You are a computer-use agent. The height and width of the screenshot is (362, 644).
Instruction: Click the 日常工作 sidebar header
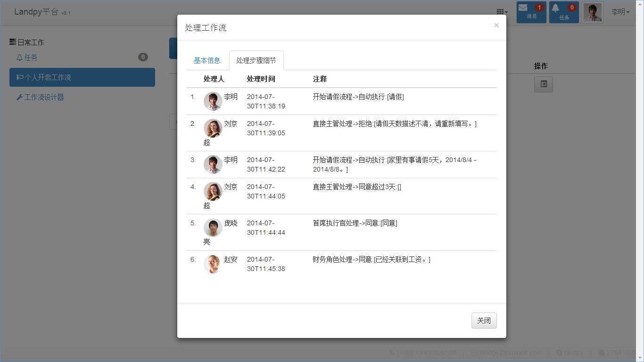pos(27,42)
